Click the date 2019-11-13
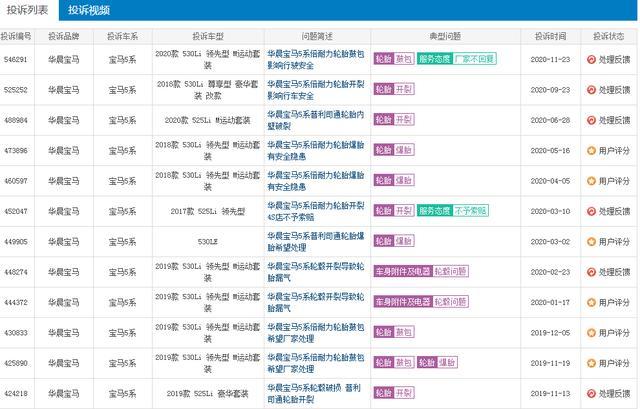 (x=550, y=393)
